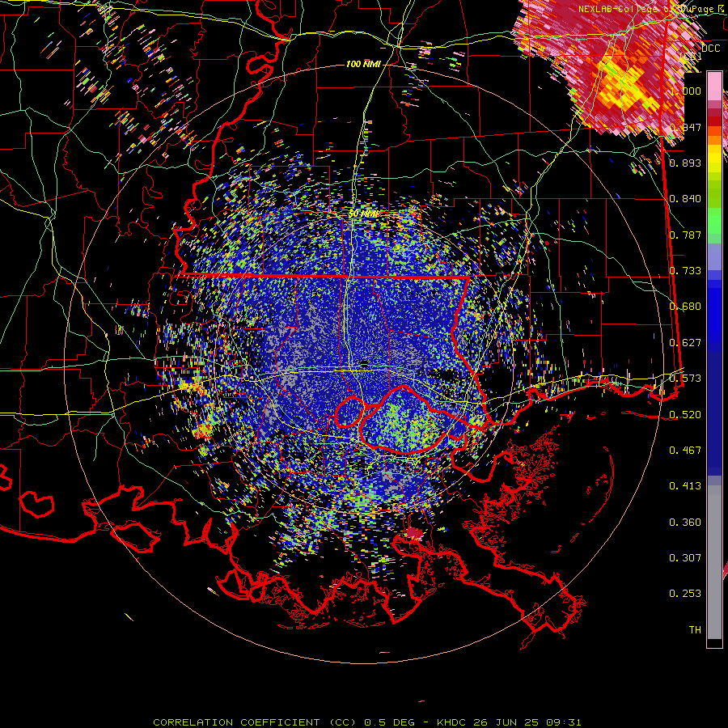Click the 0.307 scale value
728x728 pixels.
685,558
